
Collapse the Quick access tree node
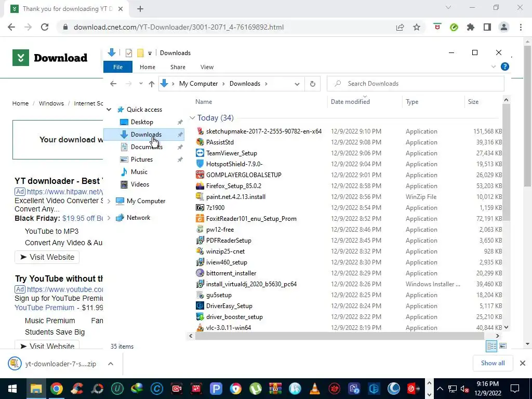(109, 110)
